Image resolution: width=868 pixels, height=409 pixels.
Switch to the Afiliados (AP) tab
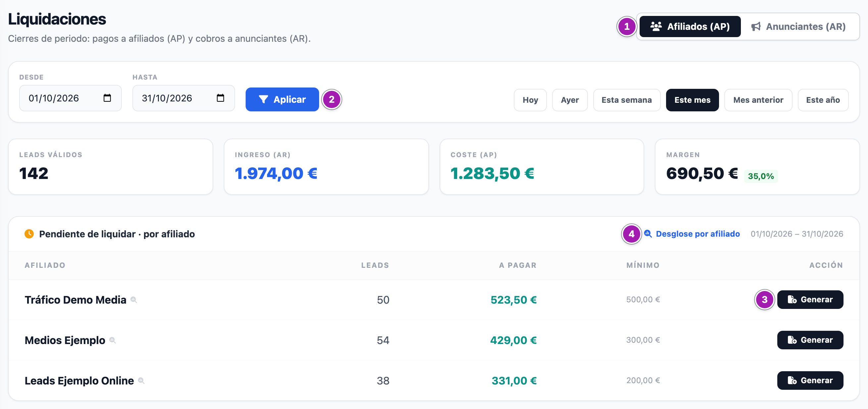[690, 26]
